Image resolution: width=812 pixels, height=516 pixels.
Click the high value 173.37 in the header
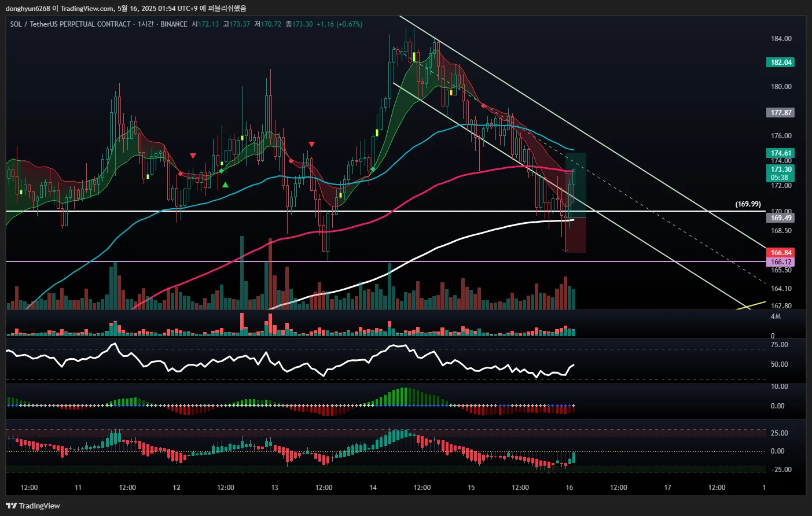pyautogui.click(x=240, y=24)
